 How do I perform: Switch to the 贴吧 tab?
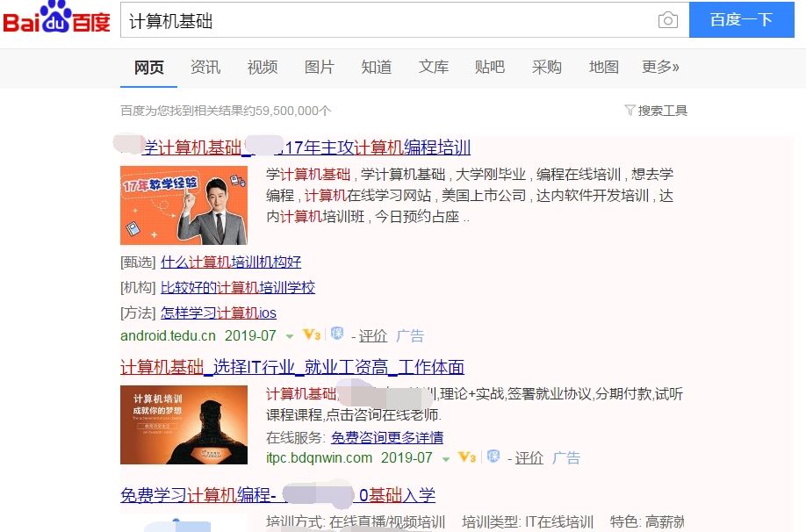click(x=490, y=67)
